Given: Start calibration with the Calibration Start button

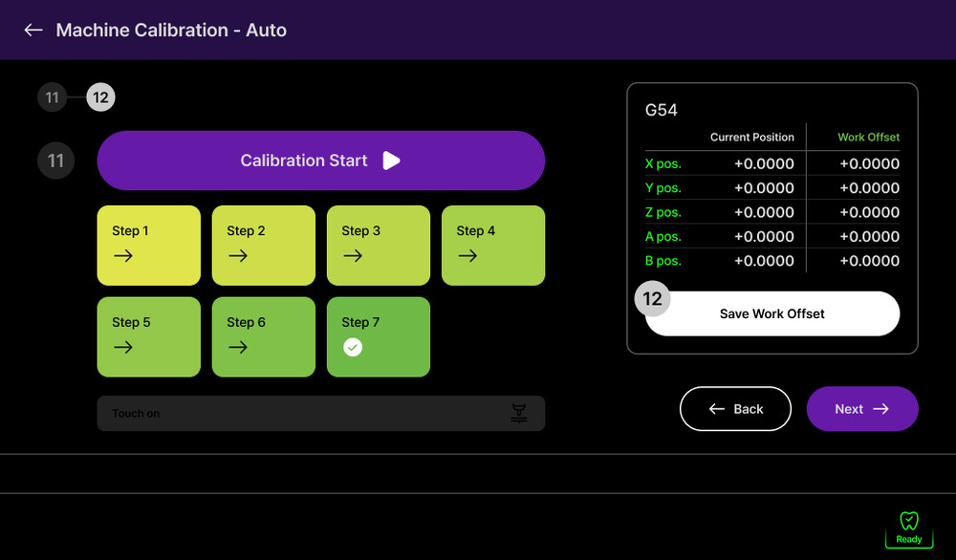Looking at the screenshot, I should pos(320,161).
